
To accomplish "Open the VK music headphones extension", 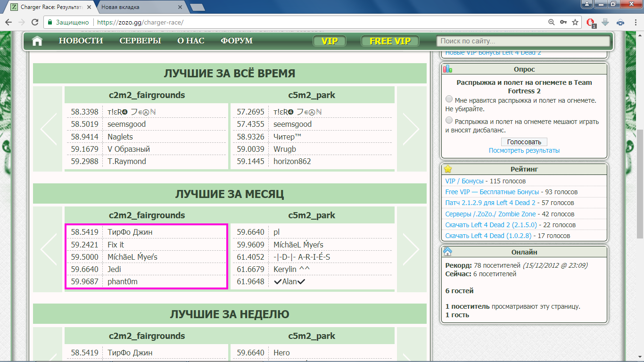I will tap(620, 22).
